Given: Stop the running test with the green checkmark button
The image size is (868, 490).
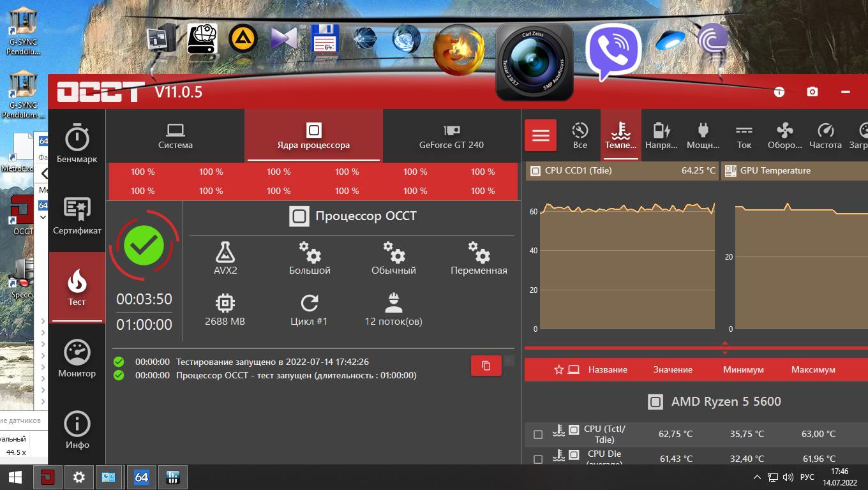Looking at the screenshot, I should (144, 245).
